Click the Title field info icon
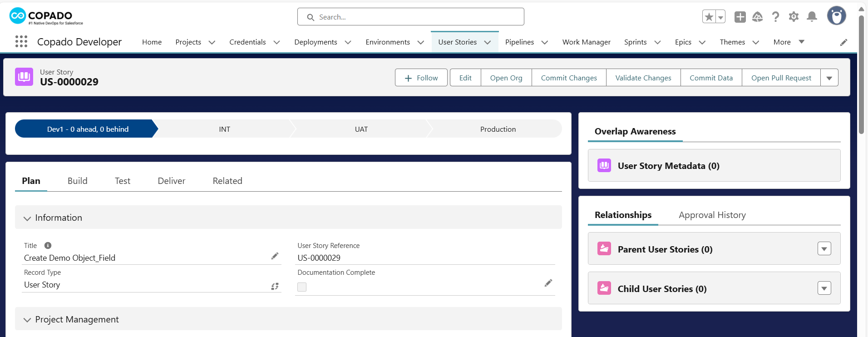This screenshot has height=337, width=868. coord(48,246)
